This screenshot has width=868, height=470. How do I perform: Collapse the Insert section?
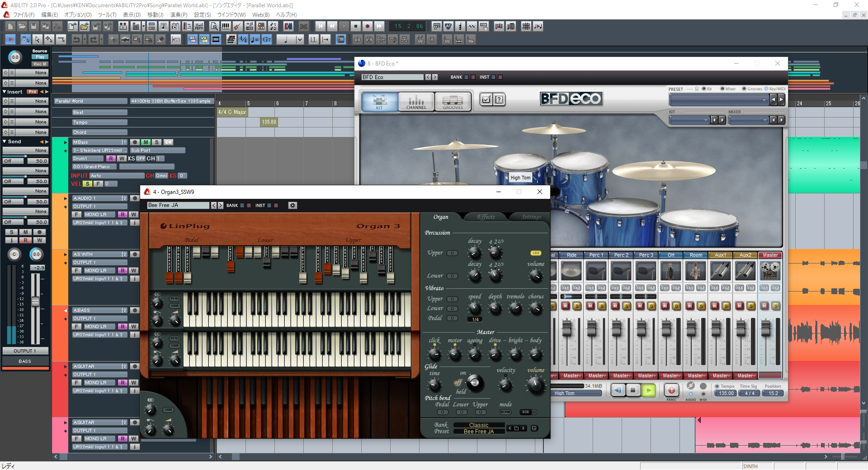tap(5, 92)
